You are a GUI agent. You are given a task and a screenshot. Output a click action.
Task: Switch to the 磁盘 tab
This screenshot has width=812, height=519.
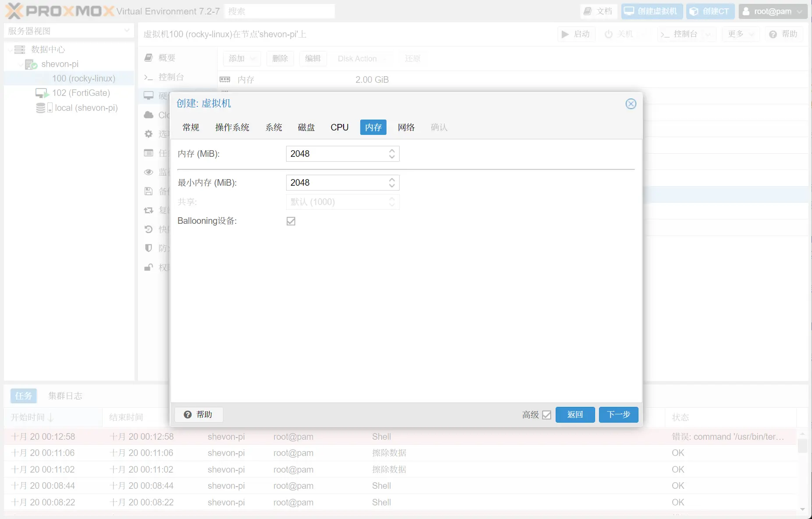(306, 127)
